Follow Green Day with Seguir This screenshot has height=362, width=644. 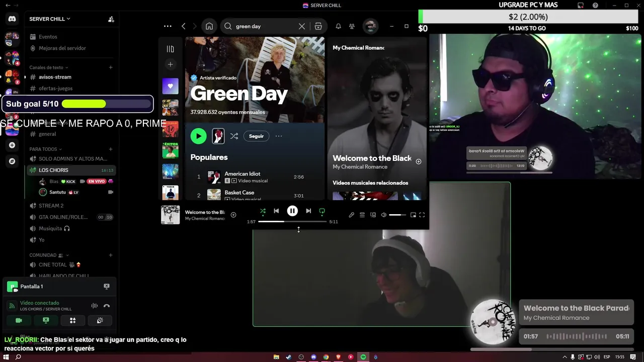pos(256,136)
